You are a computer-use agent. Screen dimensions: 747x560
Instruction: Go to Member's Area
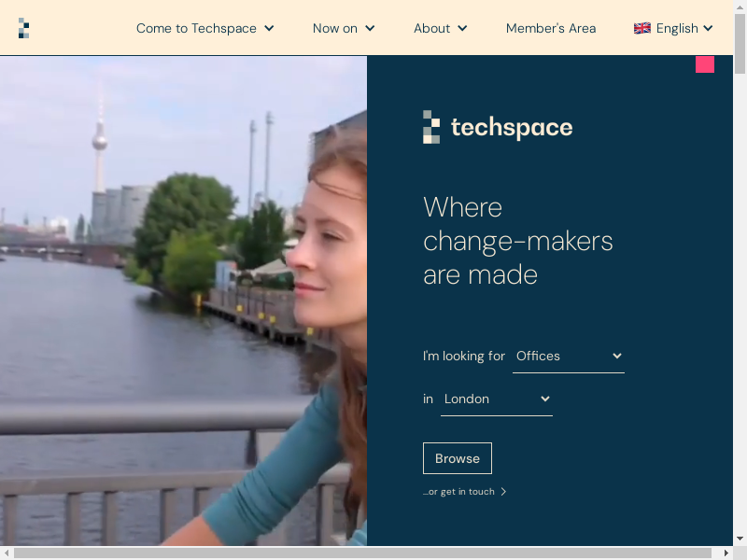[550, 28]
